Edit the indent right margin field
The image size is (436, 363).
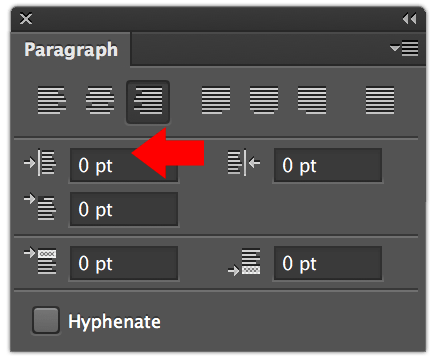(x=328, y=165)
